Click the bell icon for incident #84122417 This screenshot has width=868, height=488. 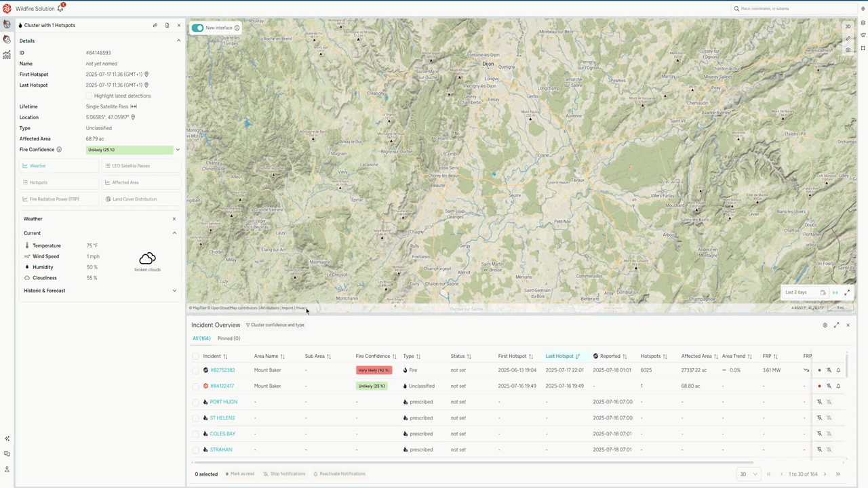pos(838,386)
